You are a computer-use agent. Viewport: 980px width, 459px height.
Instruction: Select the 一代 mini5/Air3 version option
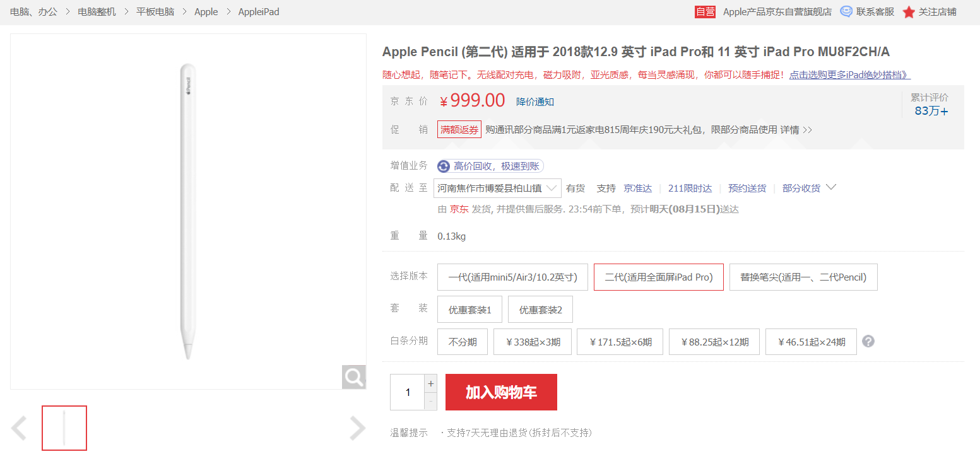coord(512,277)
